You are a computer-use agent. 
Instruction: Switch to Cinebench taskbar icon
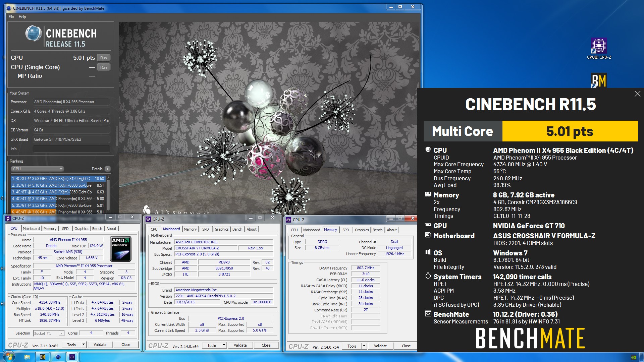[x=58, y=357]
